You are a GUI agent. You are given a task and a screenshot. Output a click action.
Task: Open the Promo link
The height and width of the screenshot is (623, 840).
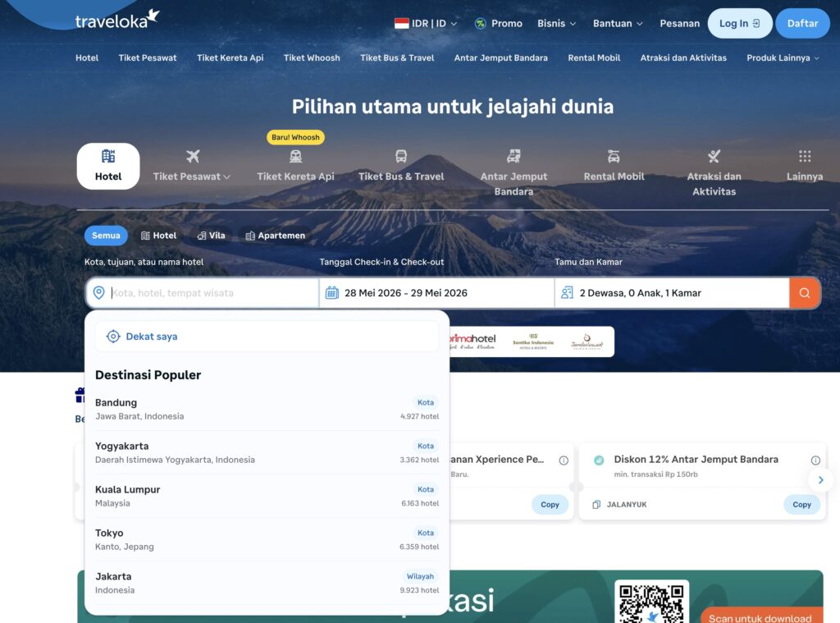click(498, 24)
